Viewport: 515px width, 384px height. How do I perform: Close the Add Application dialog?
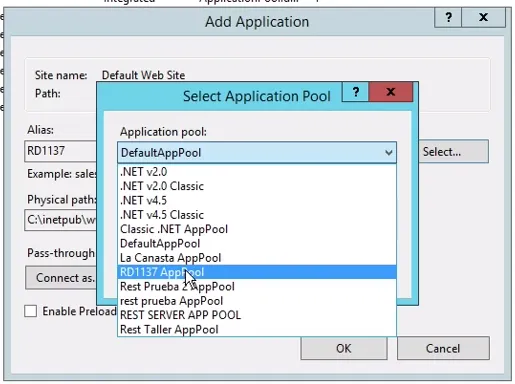[x=483, y=17]
